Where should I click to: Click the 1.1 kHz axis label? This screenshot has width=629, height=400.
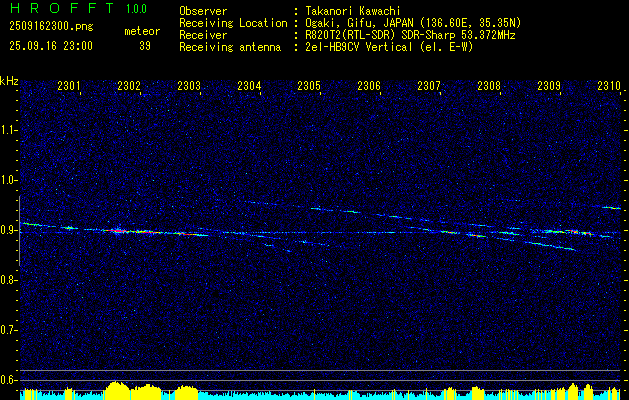click(8, 130)
